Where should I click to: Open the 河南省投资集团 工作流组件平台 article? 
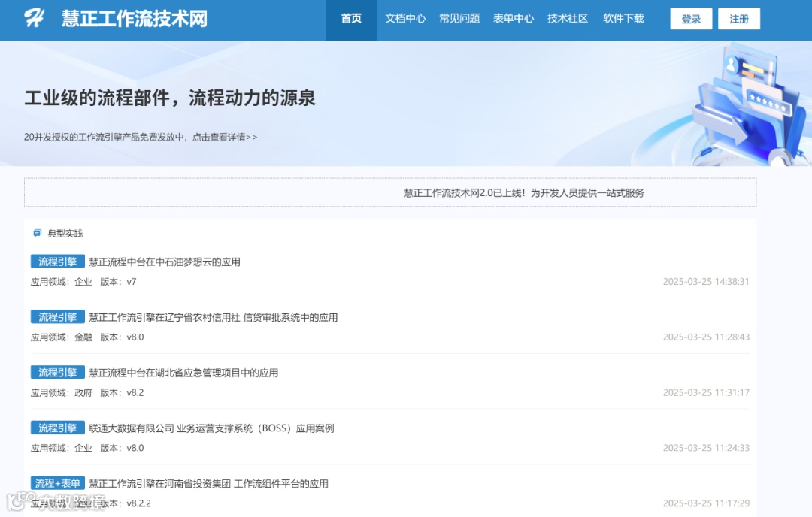tap(209, 483)
